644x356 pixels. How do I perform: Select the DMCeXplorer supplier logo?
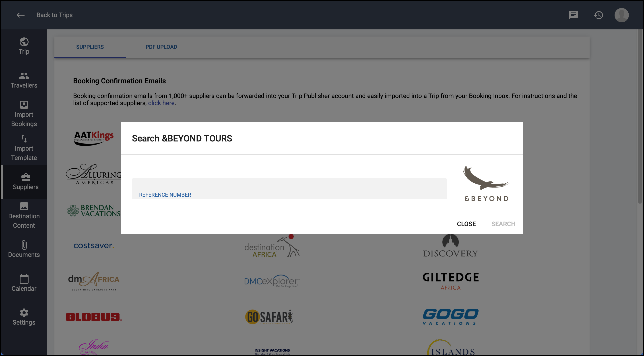pyautogui.click(x=272, y=281)
